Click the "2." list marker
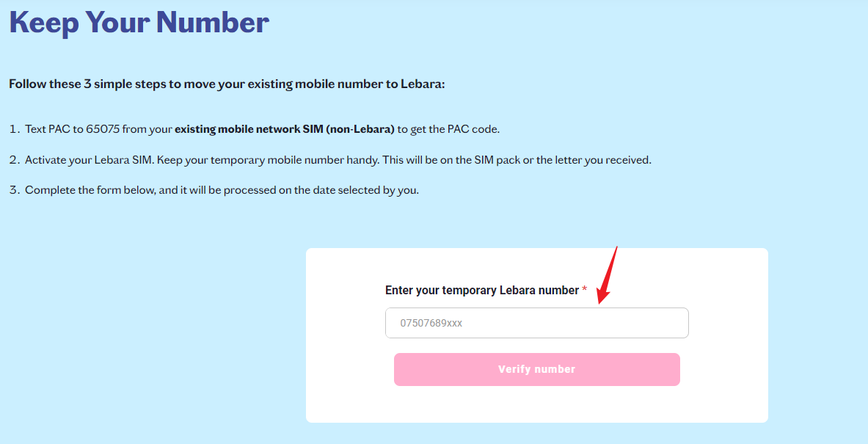The height and width of the screenshot is (444, 868). 14,160
